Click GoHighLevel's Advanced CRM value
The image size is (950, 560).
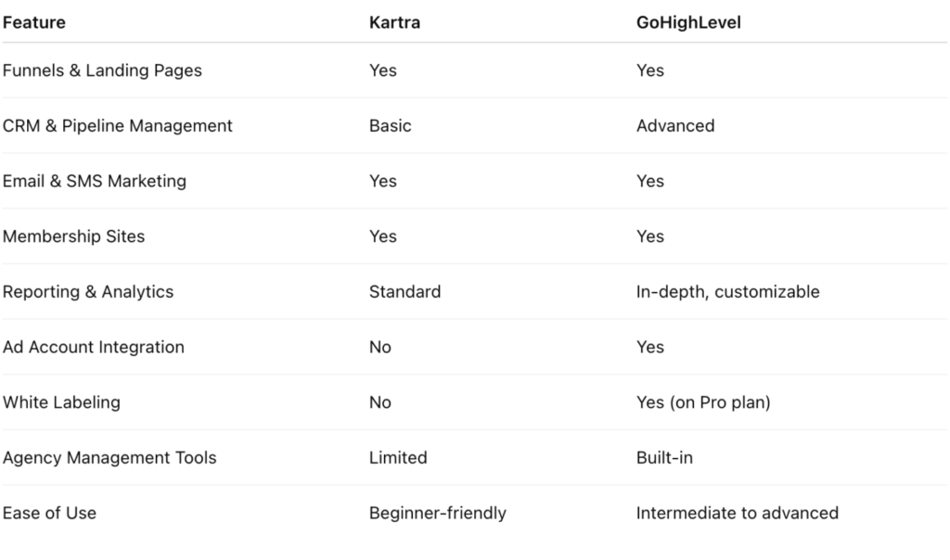(x=675, y=125)
